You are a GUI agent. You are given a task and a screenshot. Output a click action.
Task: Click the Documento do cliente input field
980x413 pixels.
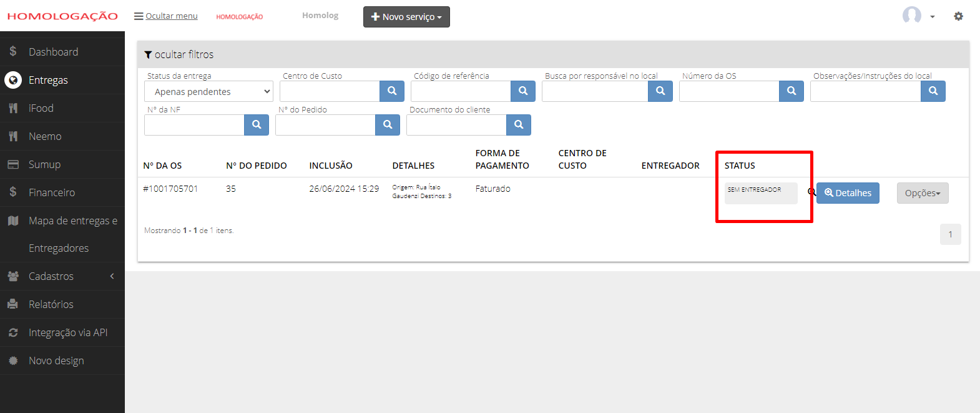[x=456, y=125]
